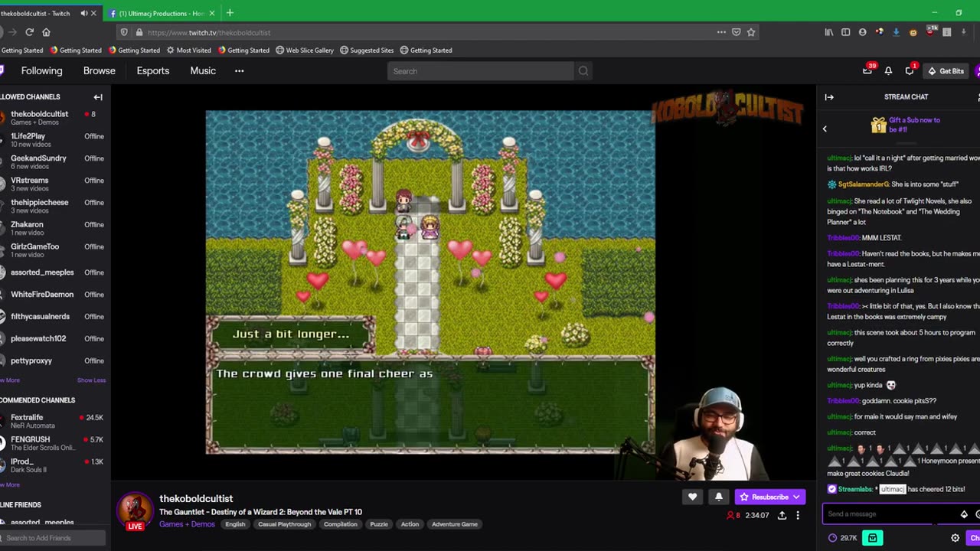The width and height of the screenshot is (980, 551).
Task: Close the Kobold Cultist Twitch tab
Action: click(x=93, y=13)
